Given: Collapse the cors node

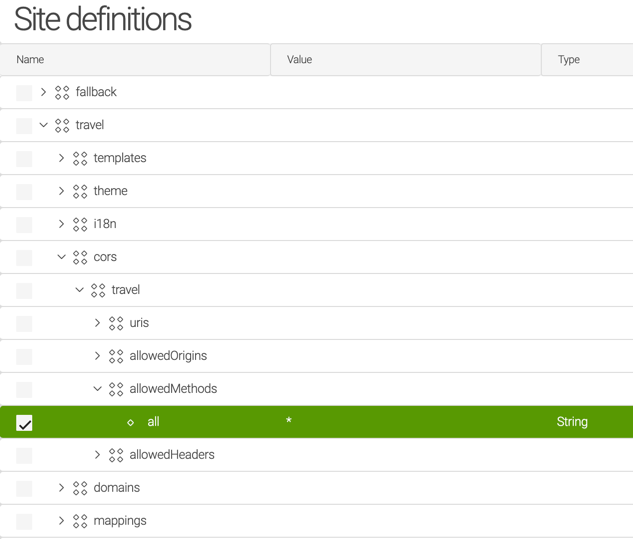Looking at the screenshot, I should (61, 257).
